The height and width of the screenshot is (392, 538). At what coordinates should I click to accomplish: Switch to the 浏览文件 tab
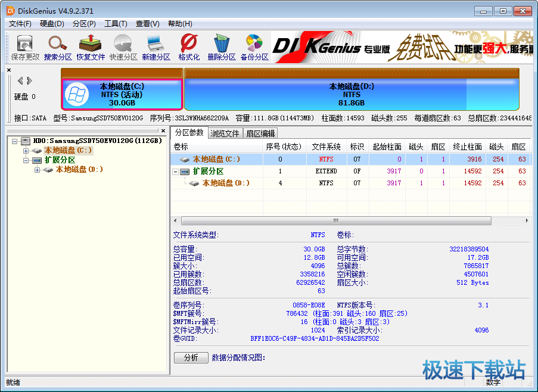225,133
